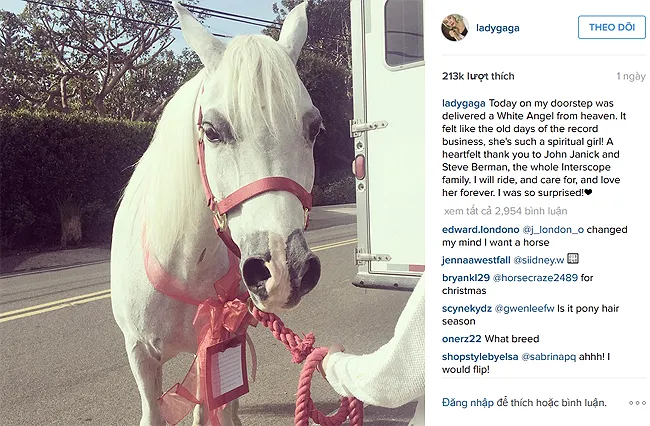The width and height of the screenshot is (650, 426).
Task: Open scynekydz commenter profile
Action: point(467,309)
